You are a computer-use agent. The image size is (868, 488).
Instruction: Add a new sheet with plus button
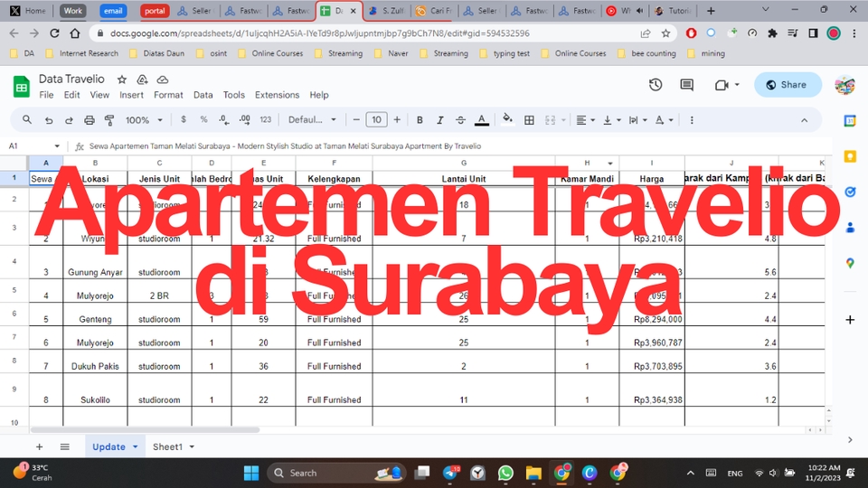tap(39, 446)
